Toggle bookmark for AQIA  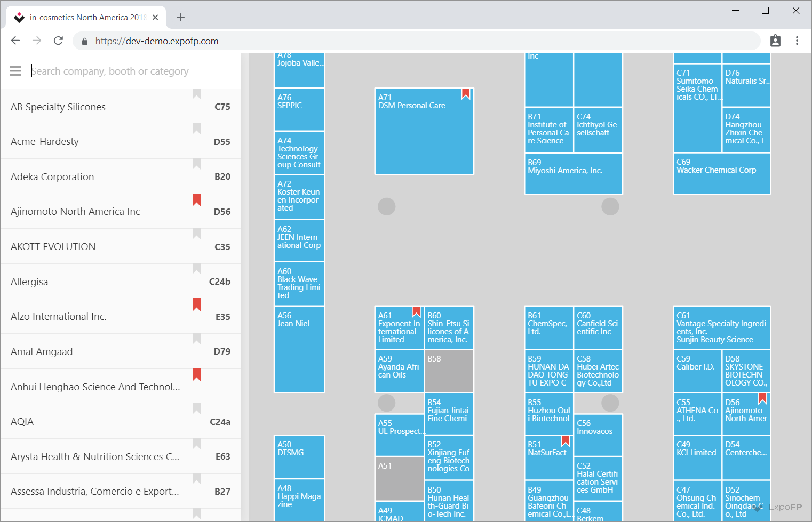(x=196, y=409)
